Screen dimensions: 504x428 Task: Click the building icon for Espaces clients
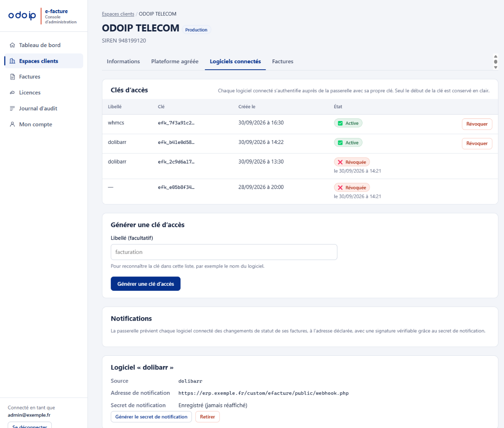coord(12,61)
